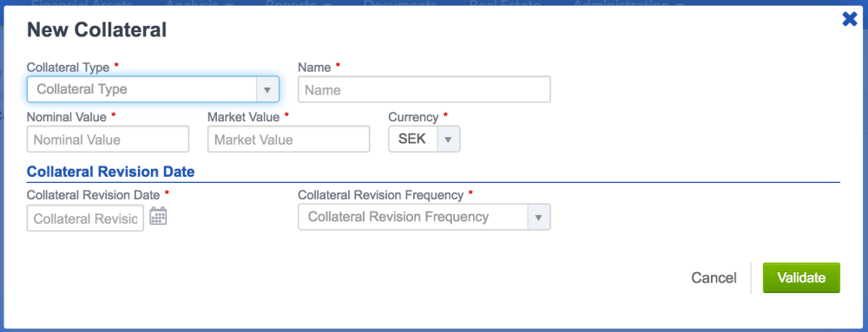Open the calendar date picker icon
The width and height of the screenshot is (868, 332).
(158, 216)
